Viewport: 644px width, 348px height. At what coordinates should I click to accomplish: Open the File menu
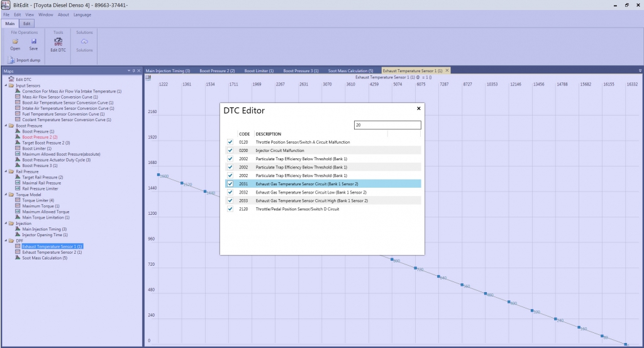click(6, 14)
